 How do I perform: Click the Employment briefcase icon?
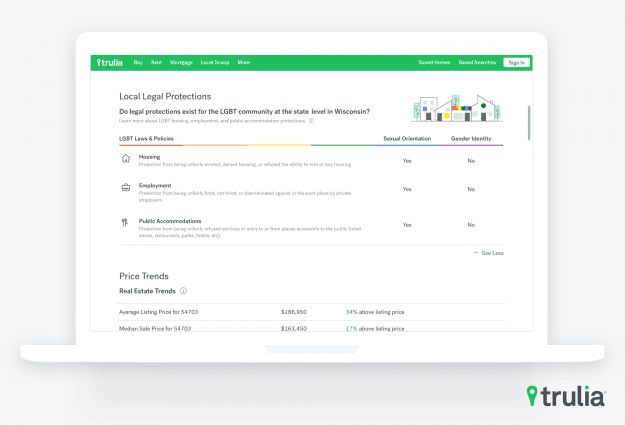click(x=125, y=187)
